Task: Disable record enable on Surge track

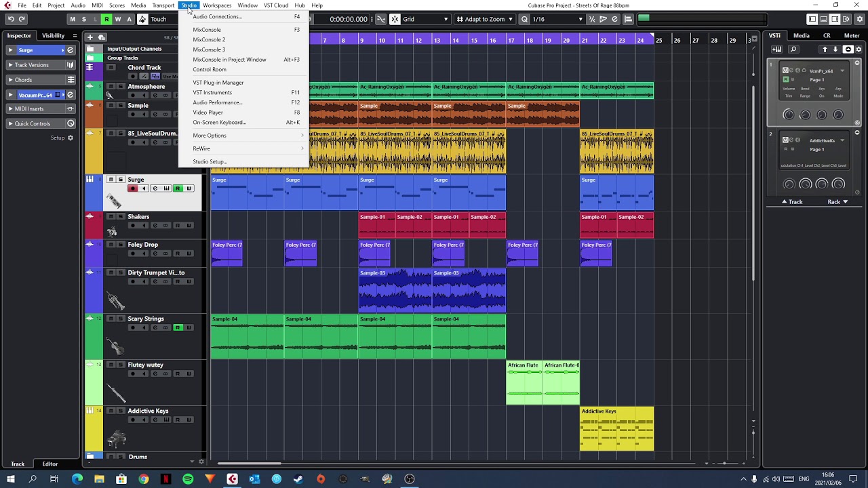Action: 133,188
